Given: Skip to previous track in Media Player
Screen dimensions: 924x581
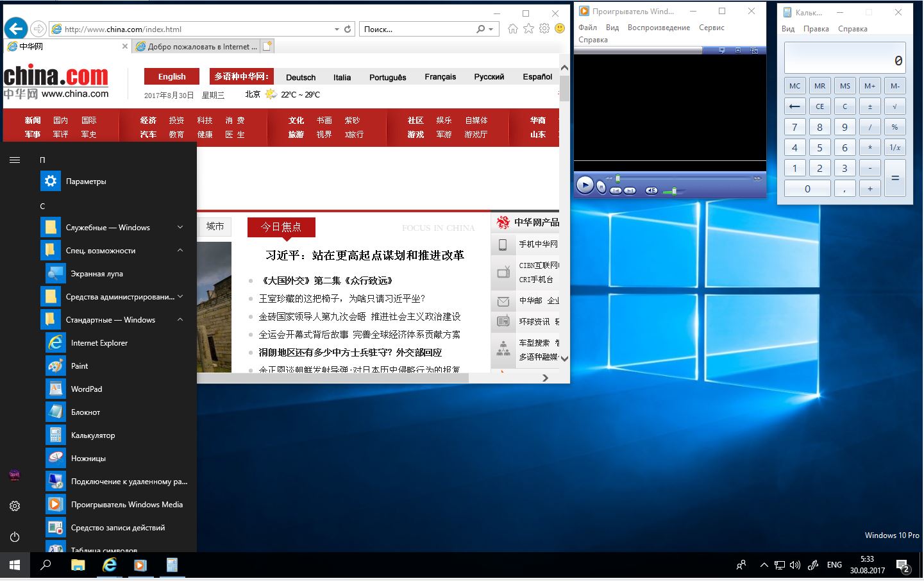Looking at the screenshot, I should tap(616, 190).
